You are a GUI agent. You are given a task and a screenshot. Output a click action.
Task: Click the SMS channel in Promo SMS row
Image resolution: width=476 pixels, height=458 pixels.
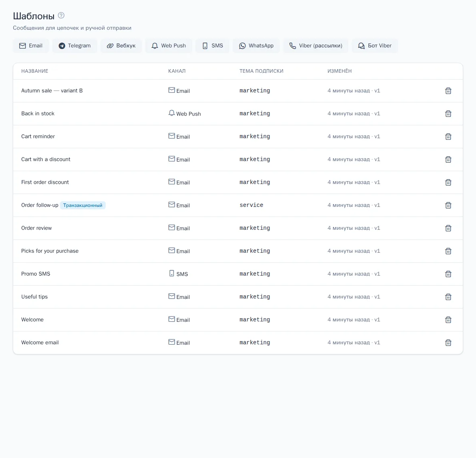pos(178,274)
